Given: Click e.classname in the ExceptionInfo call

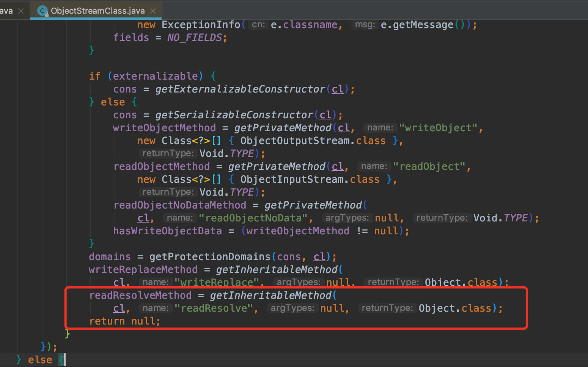Looking at the screenshot, I should [x=304, y=25].
